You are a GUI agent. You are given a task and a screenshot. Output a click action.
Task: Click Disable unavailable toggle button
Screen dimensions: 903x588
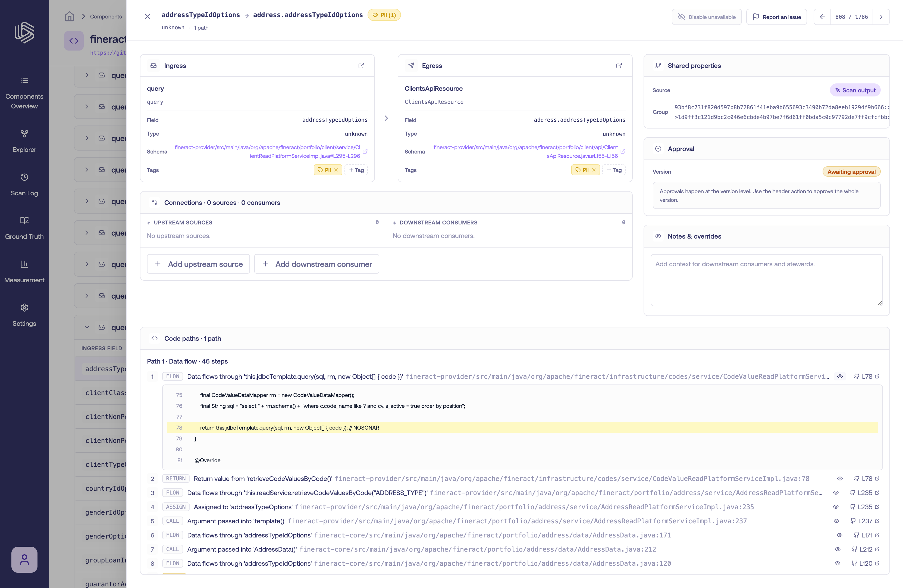707,17
